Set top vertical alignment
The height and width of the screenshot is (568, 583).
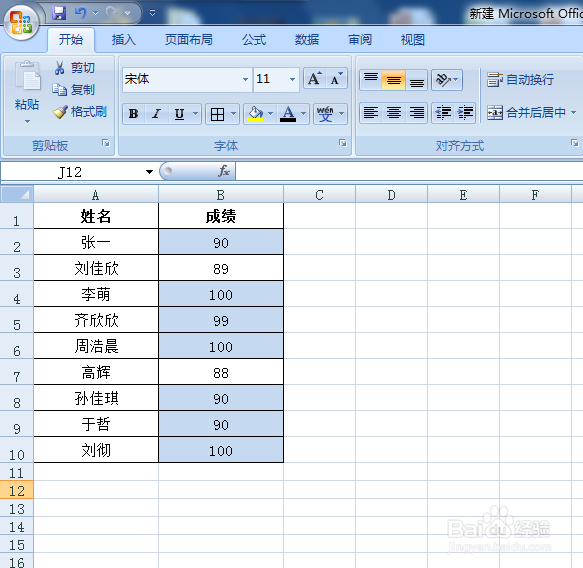pyautogui.click(x=371, y=80)
